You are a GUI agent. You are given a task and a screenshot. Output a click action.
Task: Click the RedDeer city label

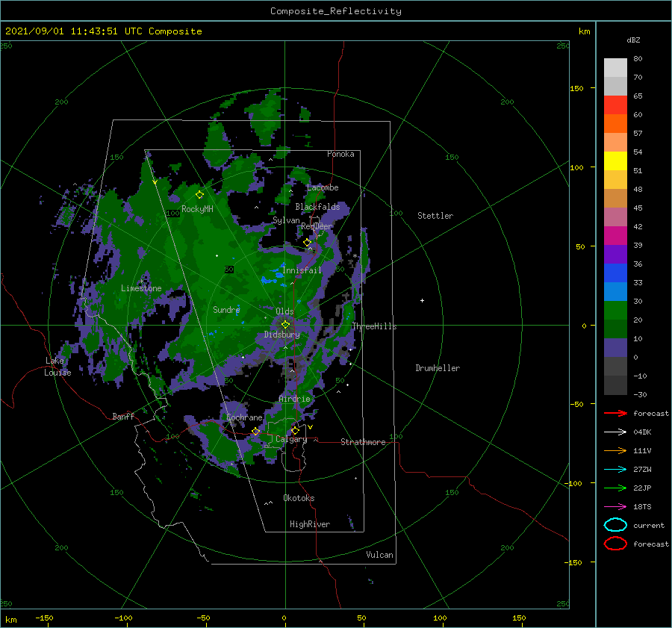coord(317,226)
